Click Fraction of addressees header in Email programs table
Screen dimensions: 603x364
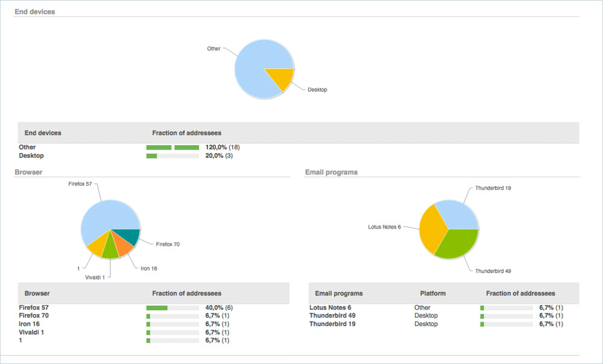point(520,293)
